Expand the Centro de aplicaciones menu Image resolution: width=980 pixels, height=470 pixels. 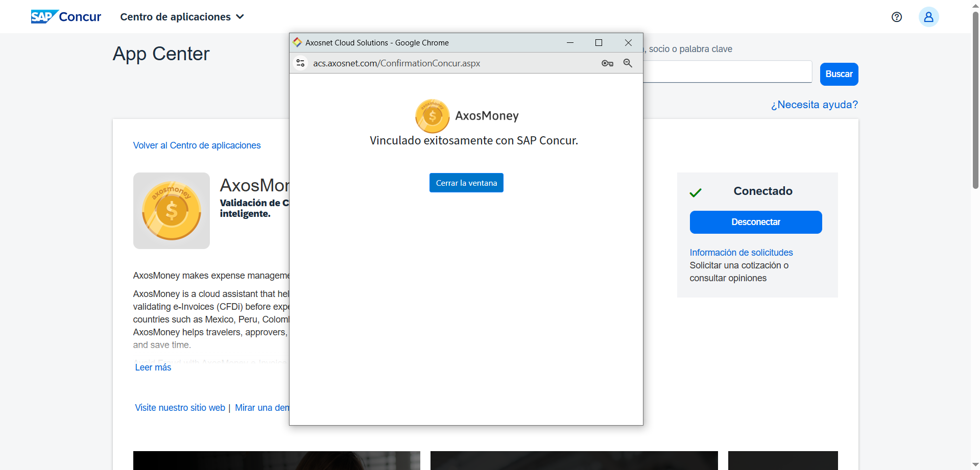182,17
